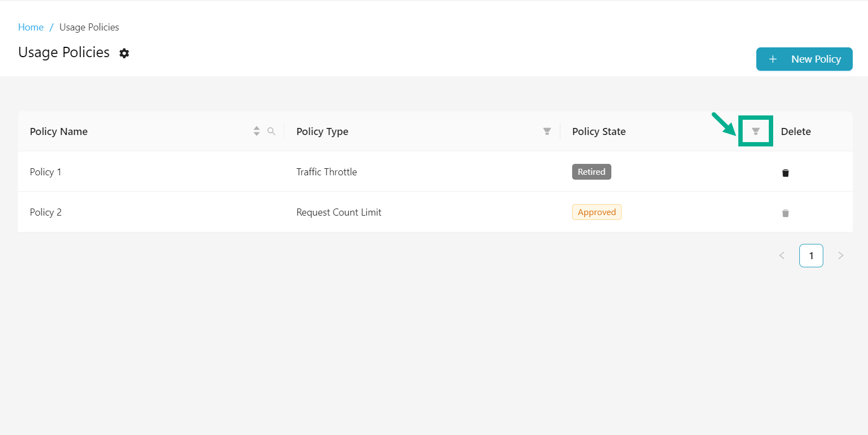868x435 pixels.
Task: Select page 1 in pagination
Action: click(x=811, y=256)
